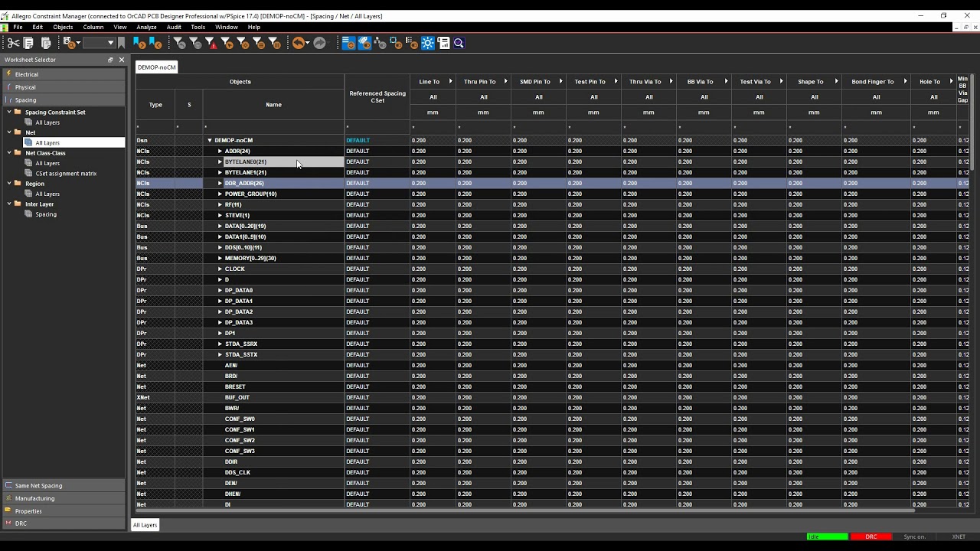This screenshot has width=980, height=551.
Task: Select Spacing under Inter Layer
Action: click(46, 214)
